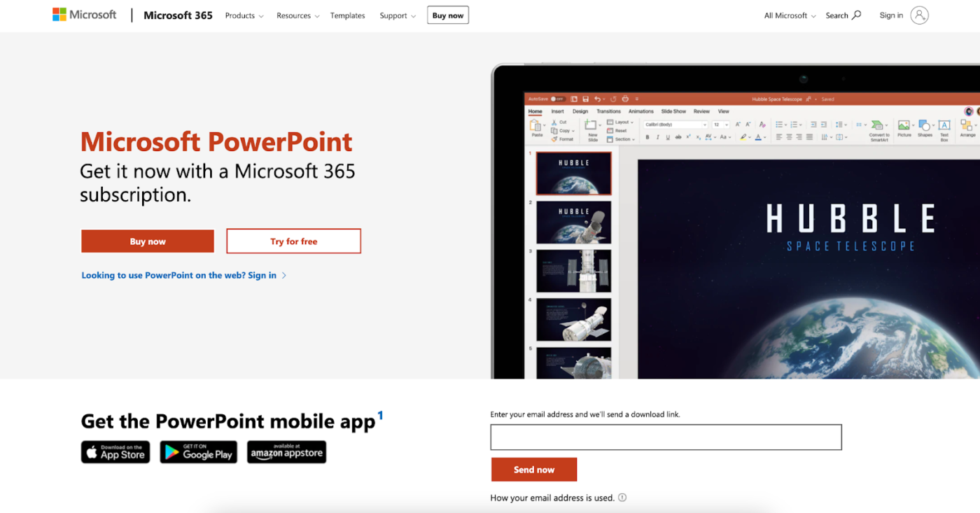Viewport: 980px width, 513px height.
Task: Expand the All Microsoft dropdown
Action: [790, 15]
